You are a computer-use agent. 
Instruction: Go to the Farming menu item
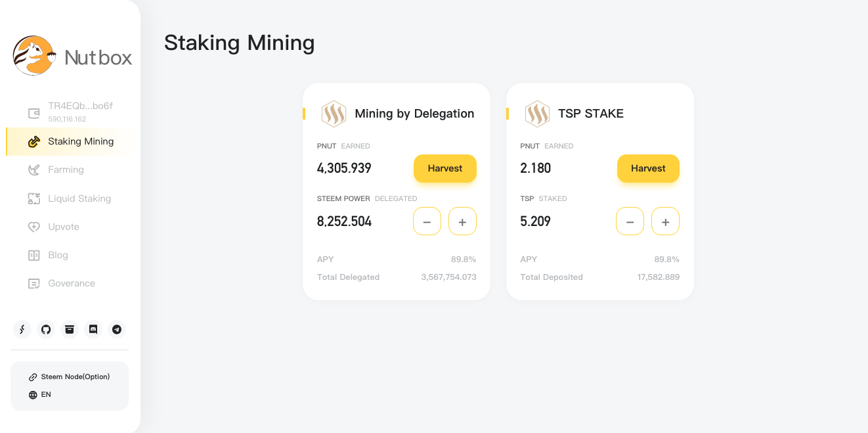tap(66, 170)
